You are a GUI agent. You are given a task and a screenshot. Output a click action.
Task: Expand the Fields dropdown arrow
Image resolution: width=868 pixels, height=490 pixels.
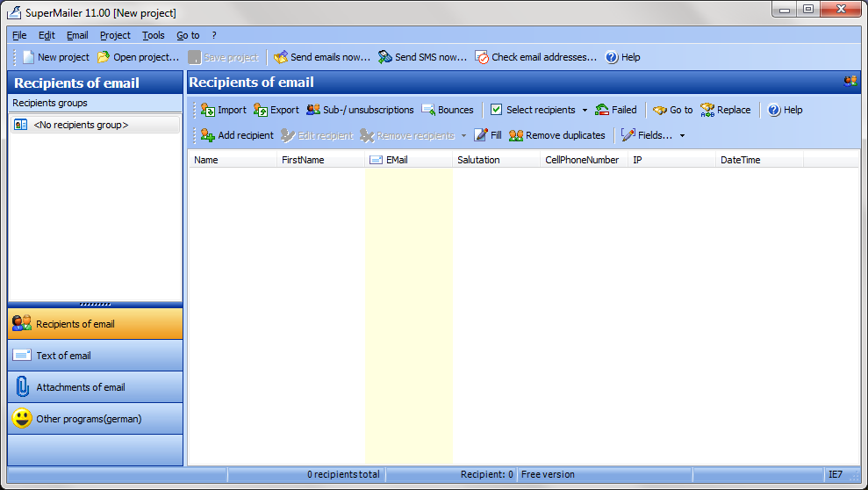pos(682,135)
